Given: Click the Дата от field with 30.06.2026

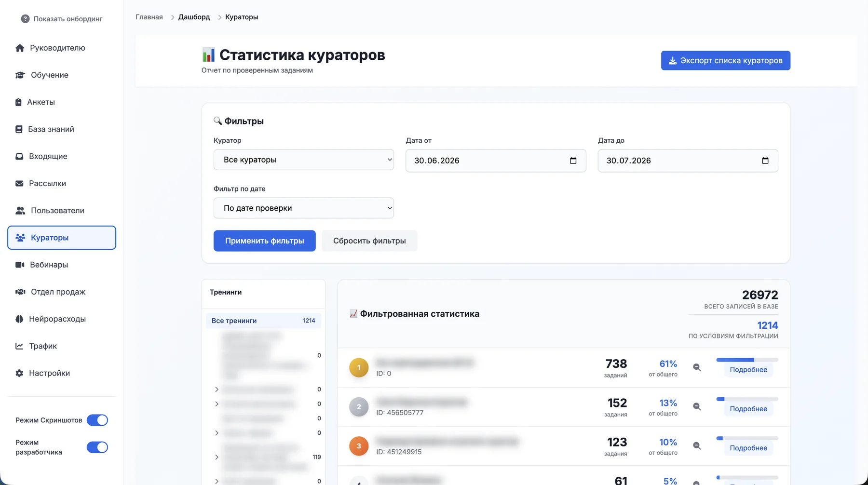Looking at the screenshot, I should click(496, 161).
